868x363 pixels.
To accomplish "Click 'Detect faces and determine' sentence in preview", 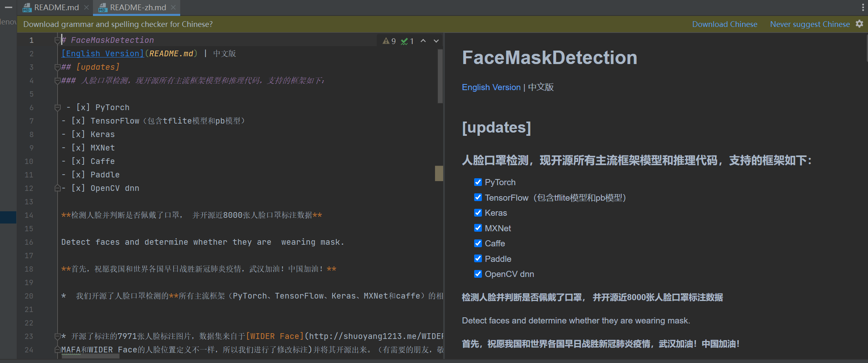I will click(x=576, y=321).
